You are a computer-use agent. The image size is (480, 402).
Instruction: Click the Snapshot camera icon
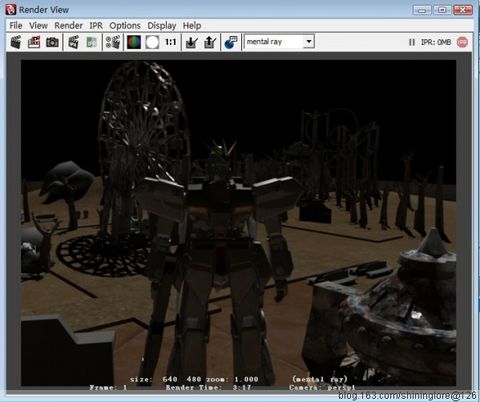[x=52, y=42]
